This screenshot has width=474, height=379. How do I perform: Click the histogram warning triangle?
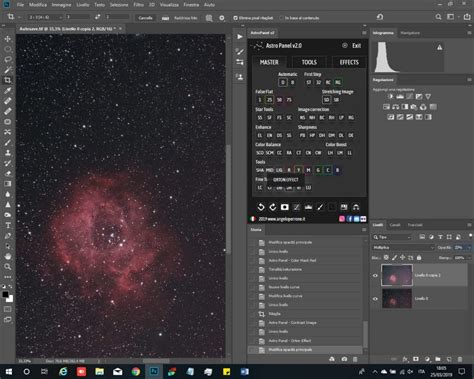click(x=440, y=48)
